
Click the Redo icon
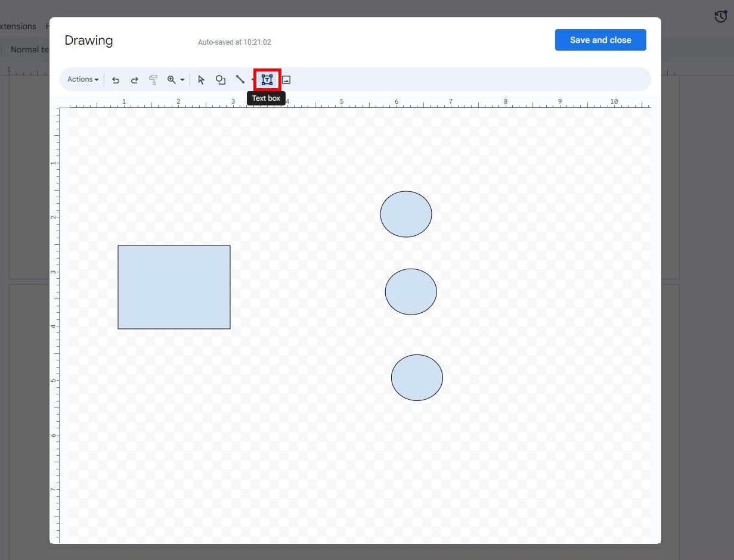135,79
